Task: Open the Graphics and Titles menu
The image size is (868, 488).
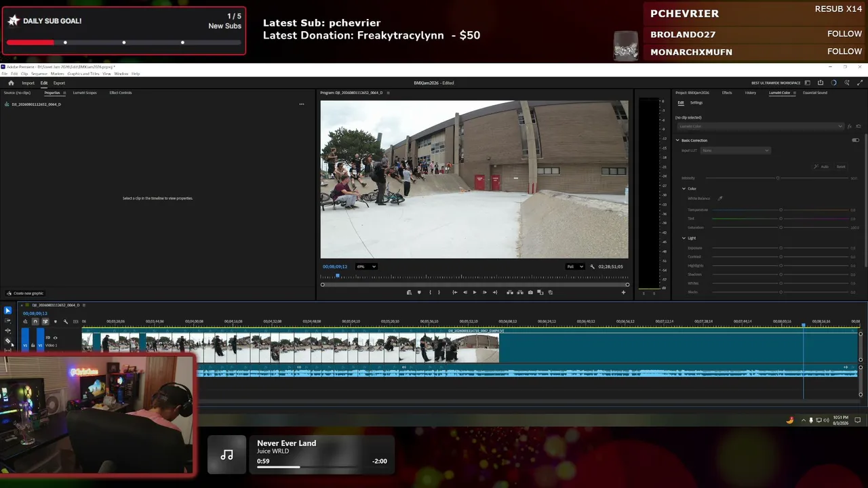Action: click(x=83, y=73)
